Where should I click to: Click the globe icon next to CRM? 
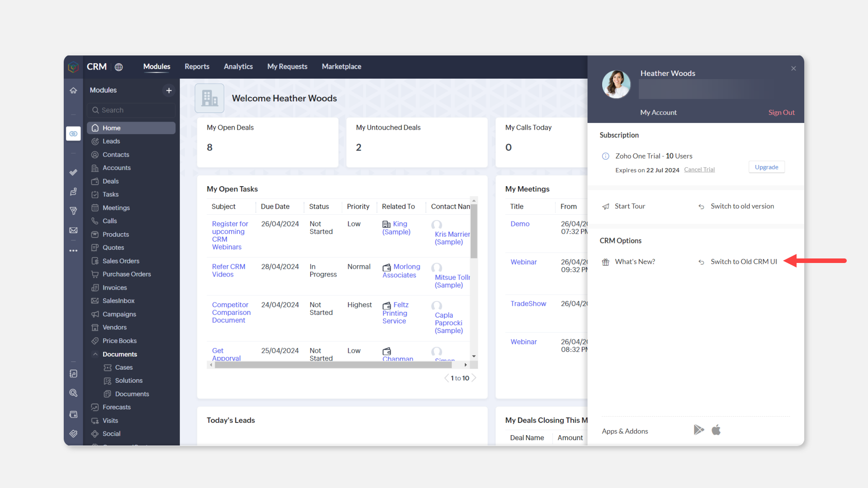pyautogui.click(x=119, y=67)
